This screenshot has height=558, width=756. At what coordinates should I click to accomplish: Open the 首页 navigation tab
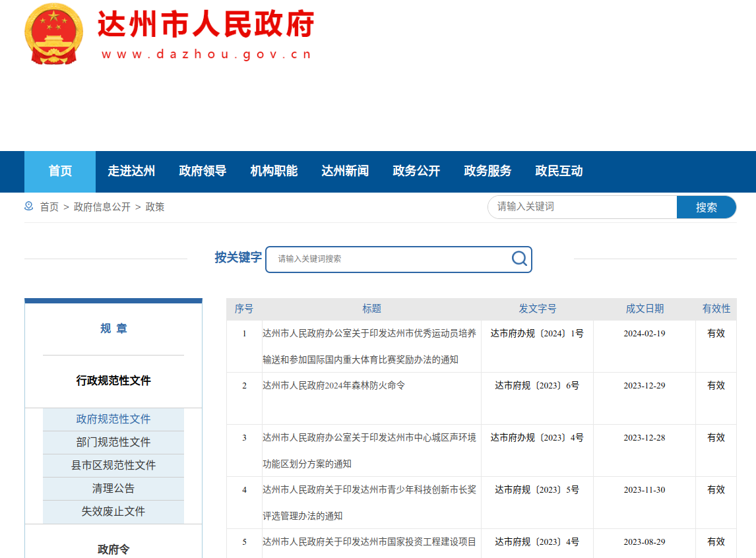click(x=60, y=171)
